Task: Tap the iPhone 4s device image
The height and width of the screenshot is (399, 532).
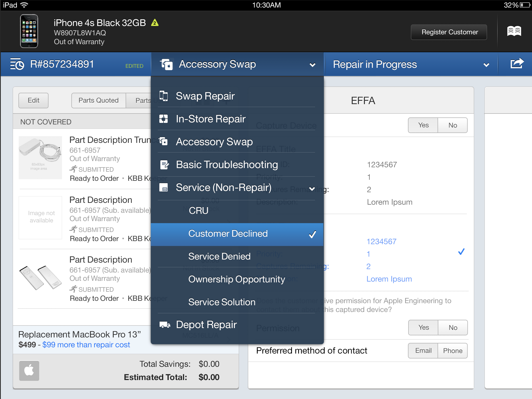Action: point(29,31)
